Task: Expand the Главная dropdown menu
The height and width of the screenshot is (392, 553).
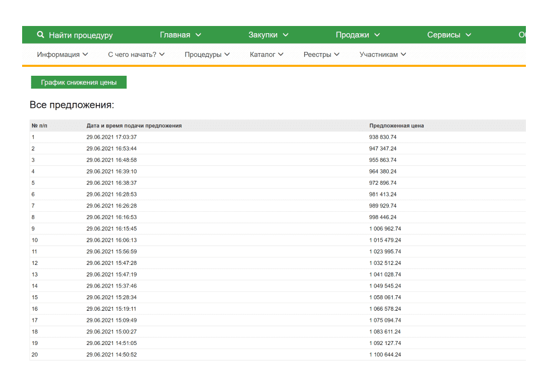Action: tap(180, 35)
